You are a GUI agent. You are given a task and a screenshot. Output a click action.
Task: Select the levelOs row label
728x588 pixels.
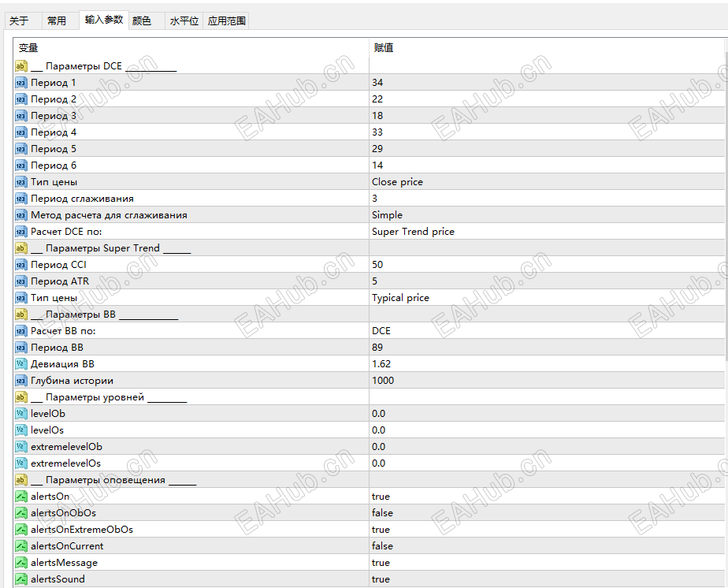(47, 430)
